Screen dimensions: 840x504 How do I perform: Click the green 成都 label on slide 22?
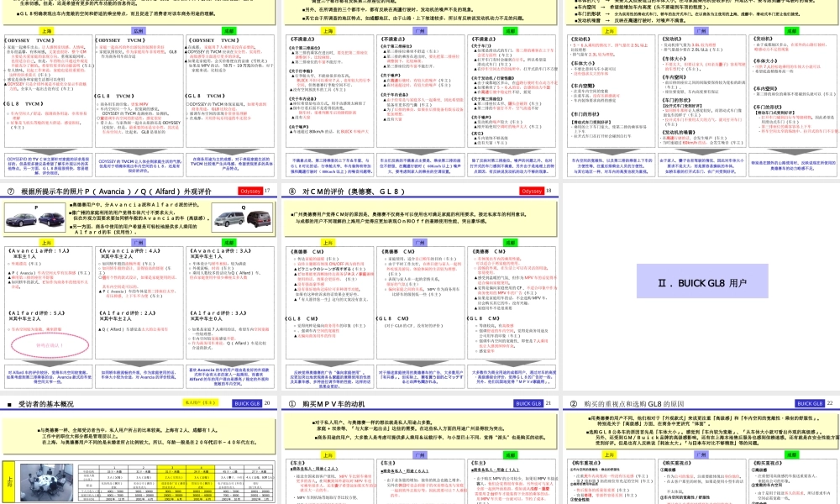tap(792, 454)
